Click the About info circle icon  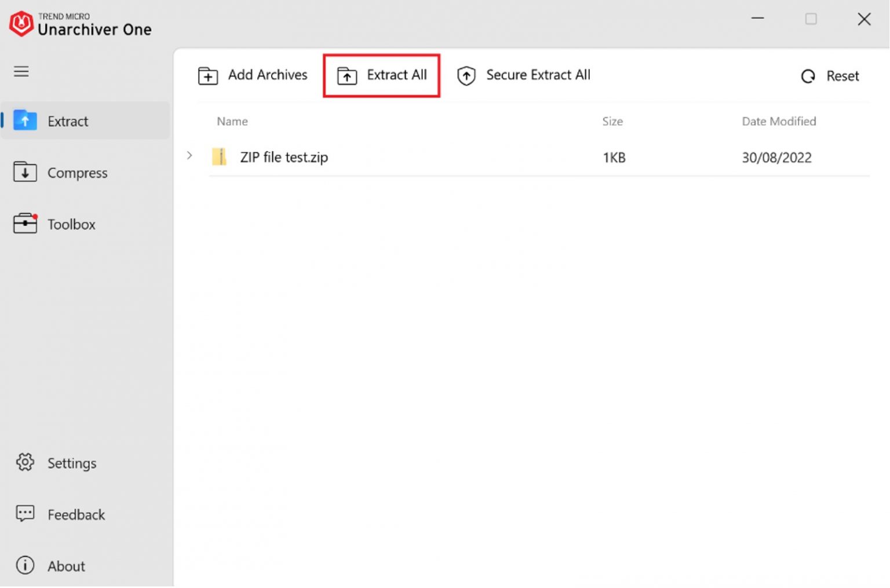25,565
